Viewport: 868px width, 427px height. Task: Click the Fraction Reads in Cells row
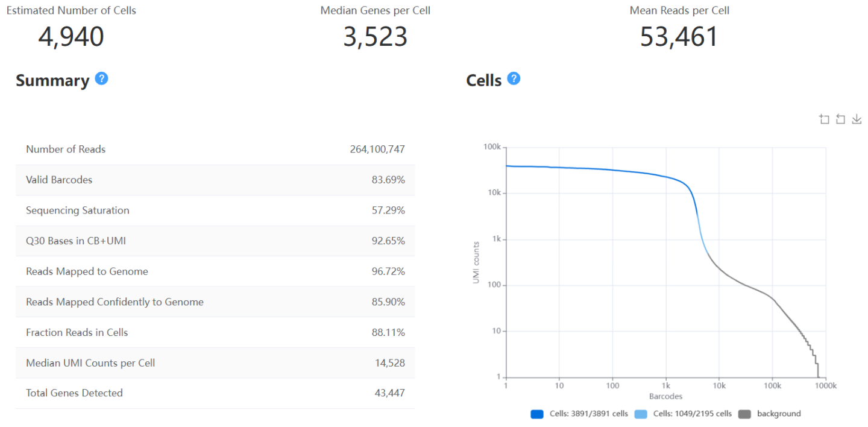pyautogui.click(x=215, y=332)
